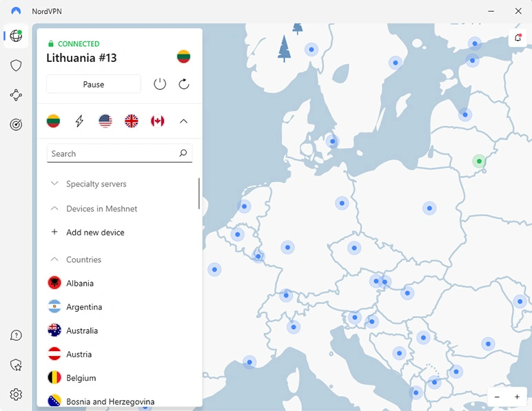532x411 pixels.
Task: Click the Argentina flag icon
Action: point(54,306)
